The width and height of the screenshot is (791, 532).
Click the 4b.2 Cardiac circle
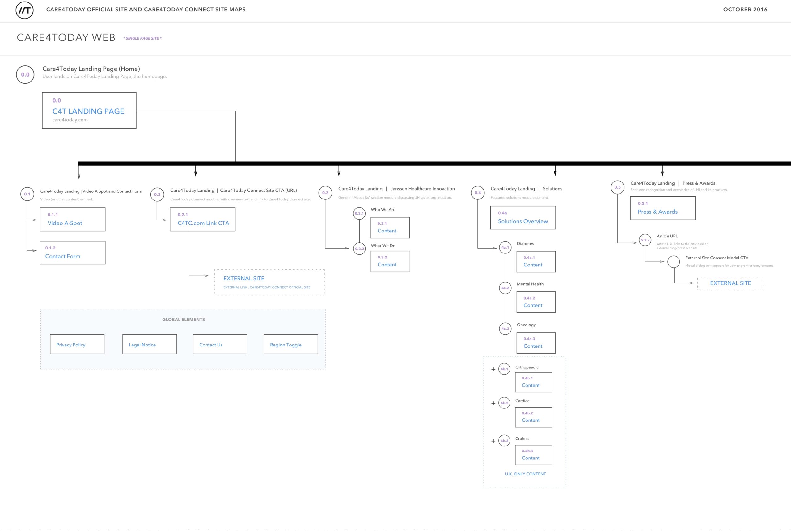pos(504,403)
